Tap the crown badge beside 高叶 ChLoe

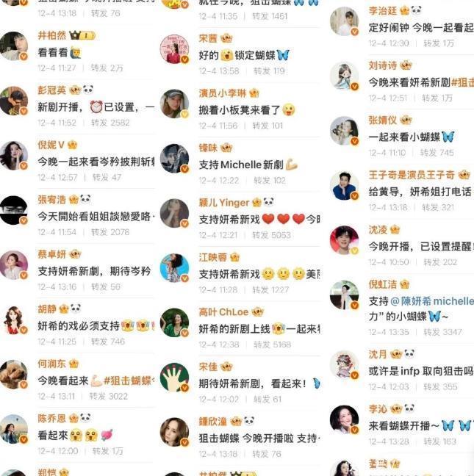[x=257, y=311]
